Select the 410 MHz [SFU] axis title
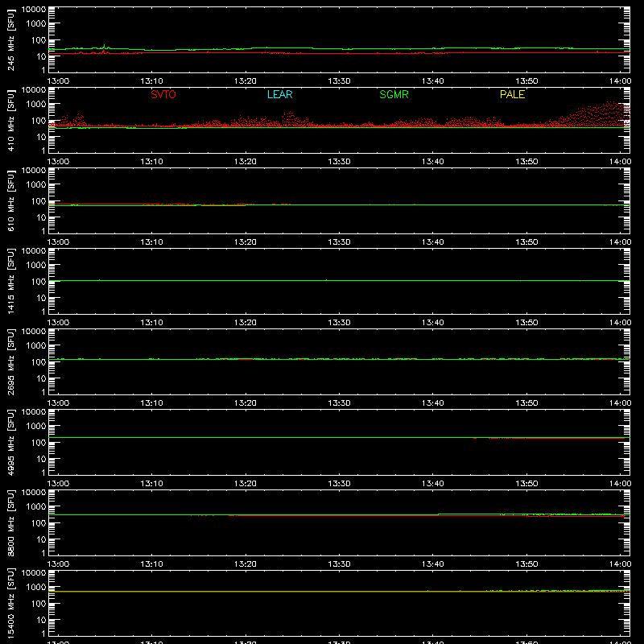 [10, 120]
